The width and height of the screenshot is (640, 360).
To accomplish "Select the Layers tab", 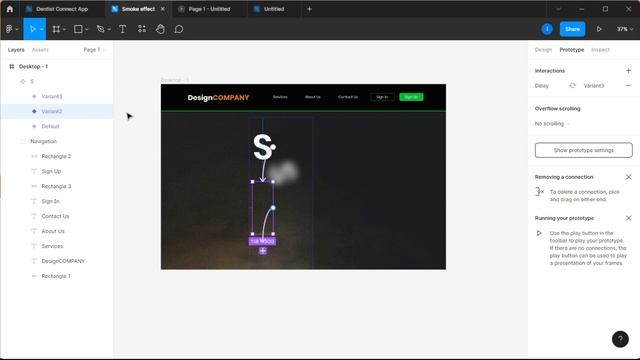I will (x=16, y=50).
